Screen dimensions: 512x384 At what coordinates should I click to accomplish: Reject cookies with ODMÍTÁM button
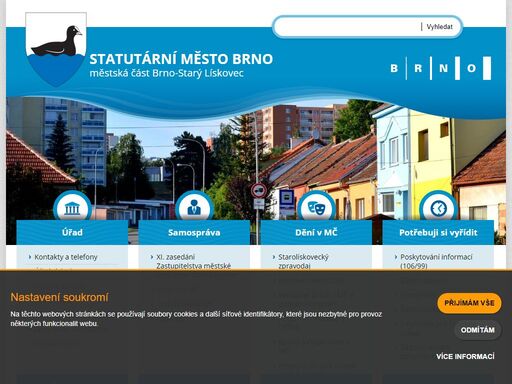tap(478, 330)
